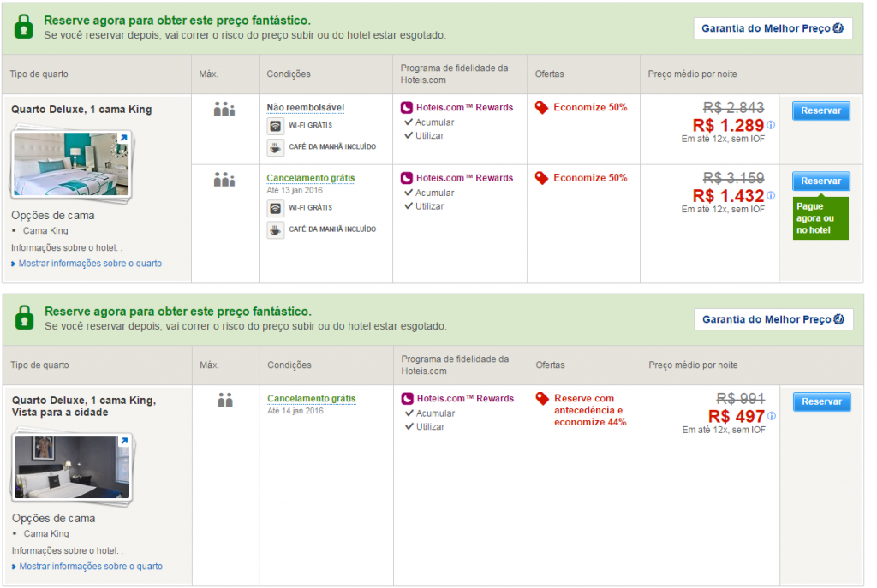Click the Wi-Fi icon in the non-refundable row

[275, 126]
